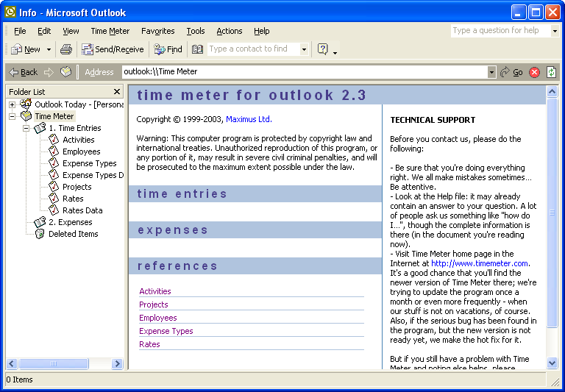Select the 1. Time Entries folder
The image size is (565, 392).
click(x=74, y=128)
